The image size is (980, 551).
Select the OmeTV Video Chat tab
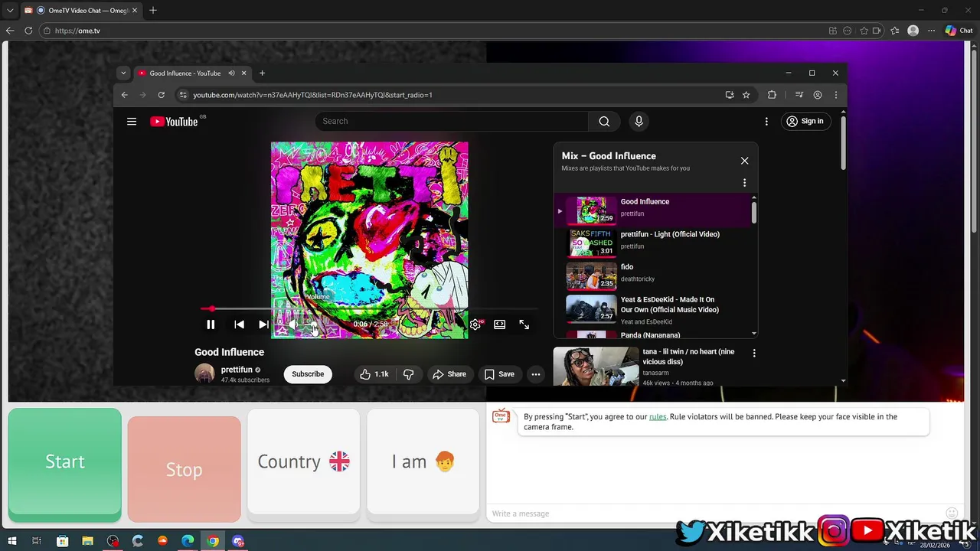coord(81,11)
